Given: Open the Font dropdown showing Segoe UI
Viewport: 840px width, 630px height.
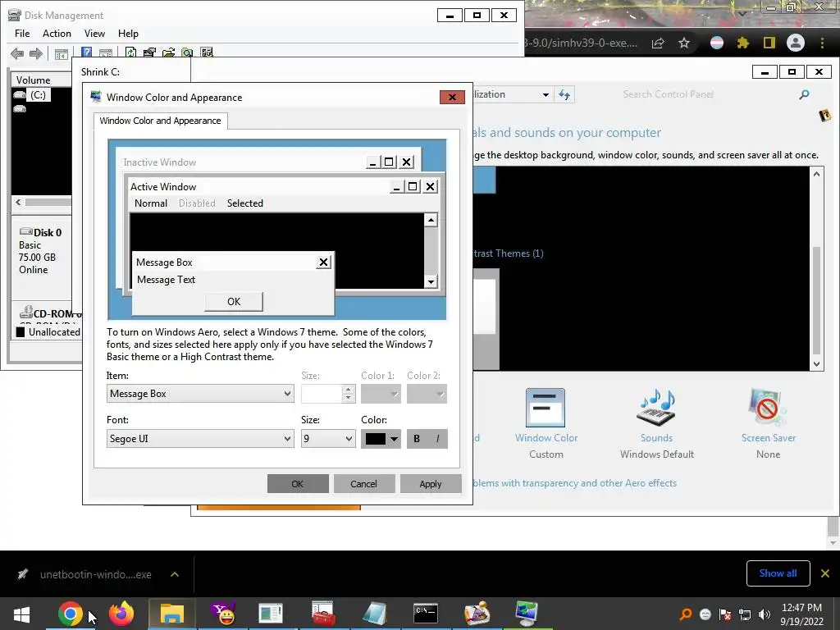Looking at the screenshot, I should [x=200, y=439].
